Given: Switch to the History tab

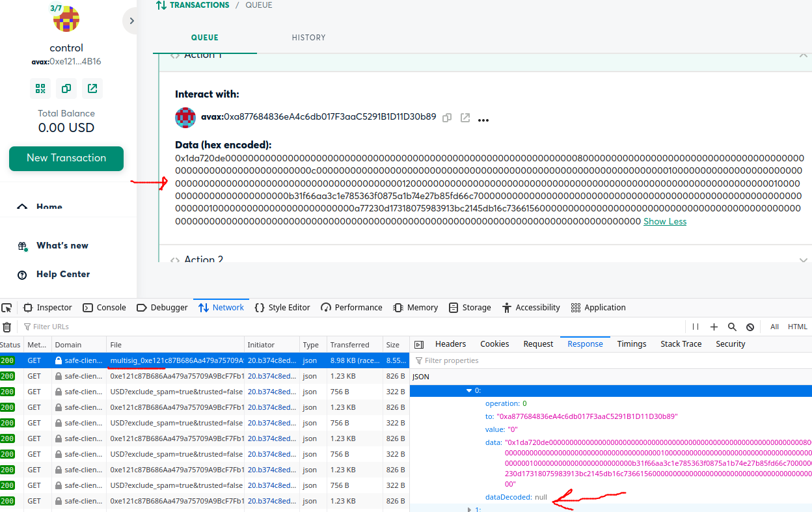Looking at the screenshot, I should click(308, 37).
